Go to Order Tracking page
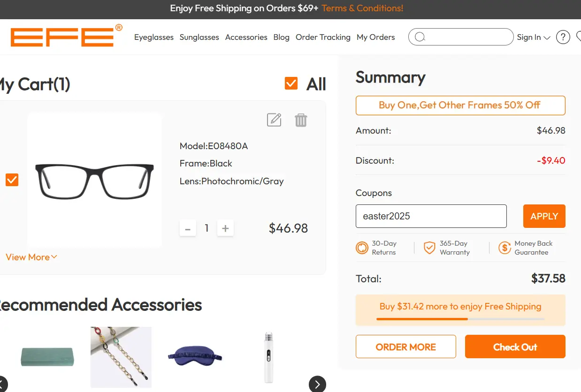Image resolution: width=581 pixels, height=392 pixels. coord(323,37)
